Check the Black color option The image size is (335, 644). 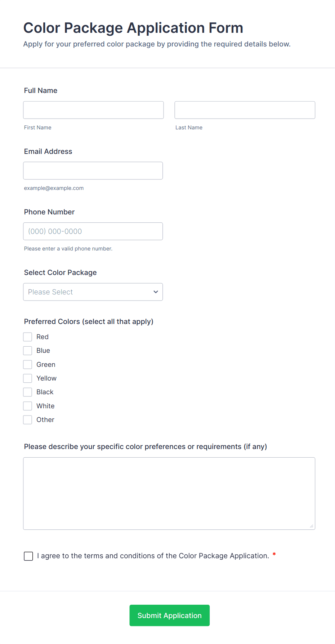tap(28, 392)
